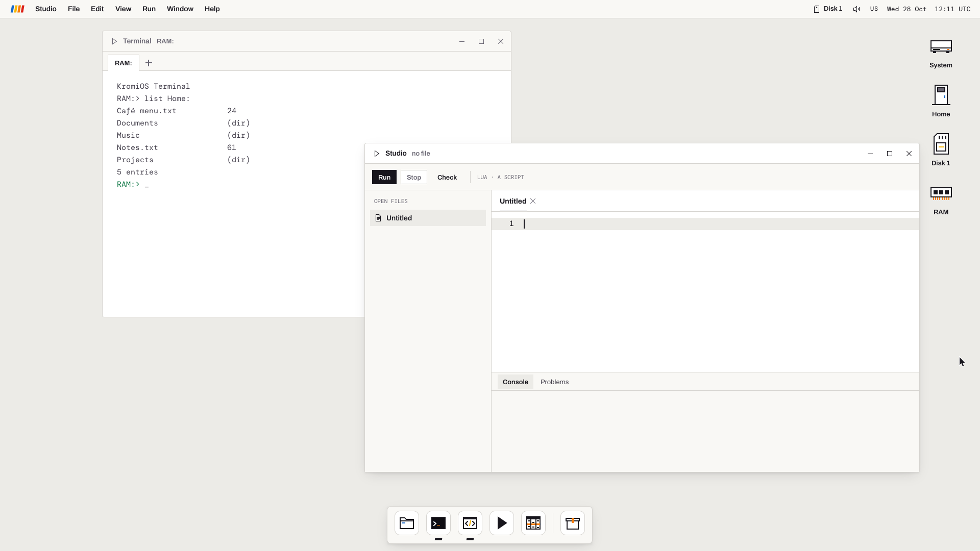980x551 pixels.
Task: Close the Untitled editor tab with X
Action: click(533, 201)
